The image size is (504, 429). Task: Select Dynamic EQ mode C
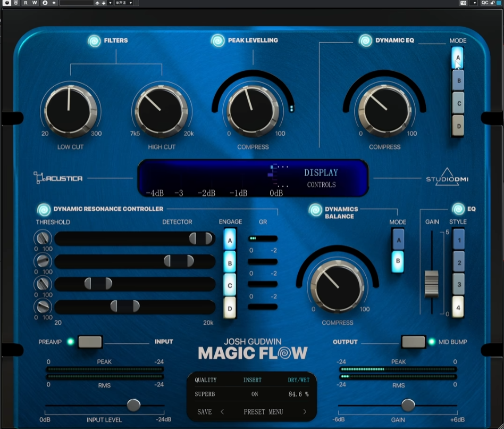[x=458, y=103]
